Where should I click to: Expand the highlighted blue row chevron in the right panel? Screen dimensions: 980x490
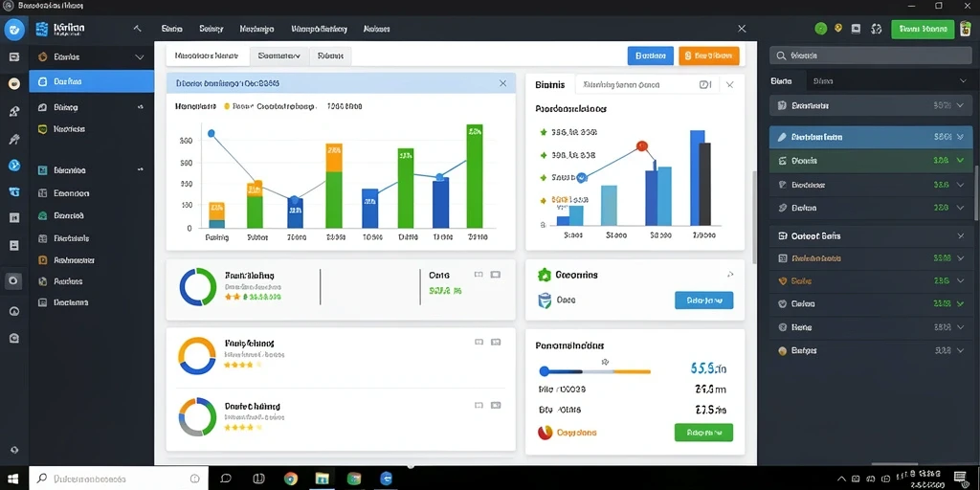(x=961, y=136)
